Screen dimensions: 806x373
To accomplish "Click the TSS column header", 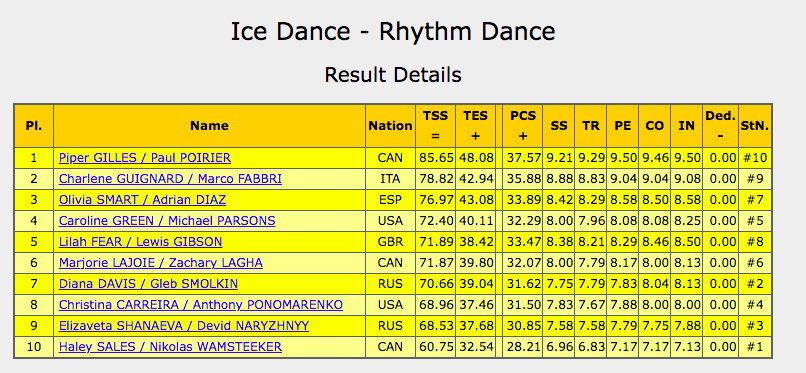I will pos(435,126).
